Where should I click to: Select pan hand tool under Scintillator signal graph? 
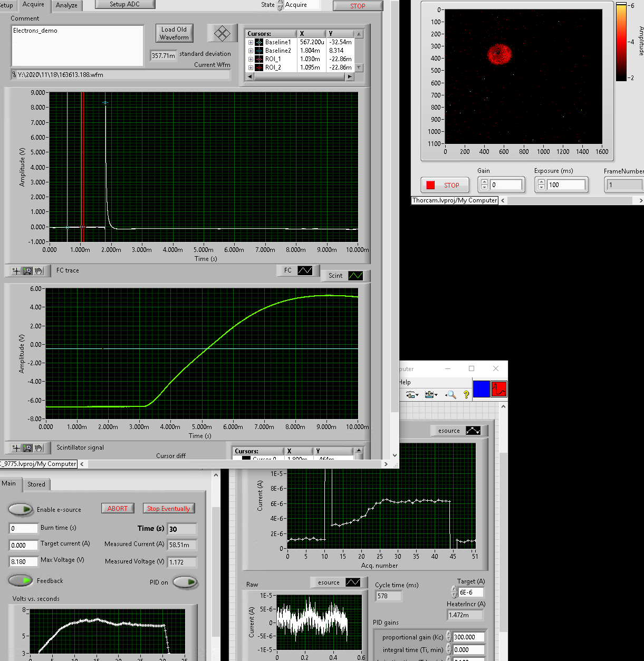tap(39, 448)
